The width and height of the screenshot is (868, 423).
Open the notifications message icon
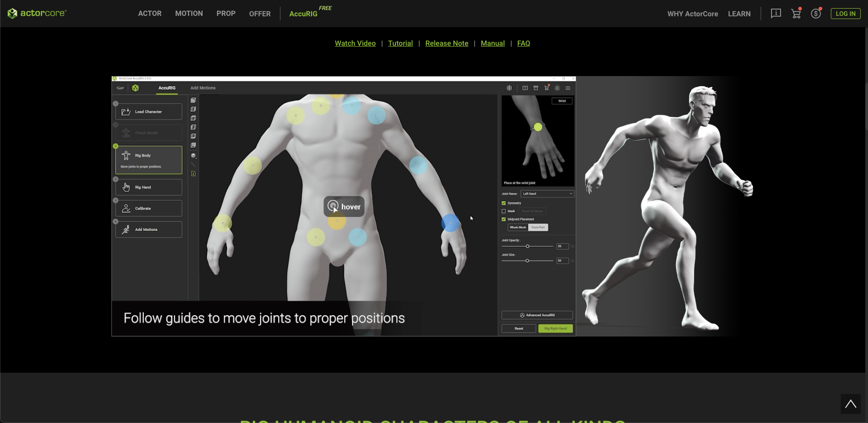[x=776, y=14]
